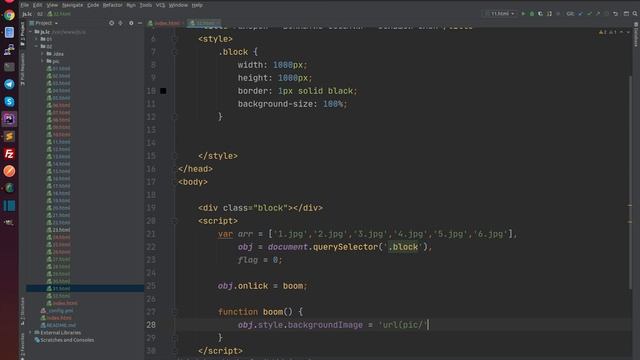Open the 11.html run configuration dropdown
The image size is (640, 360).
(500, 13)
